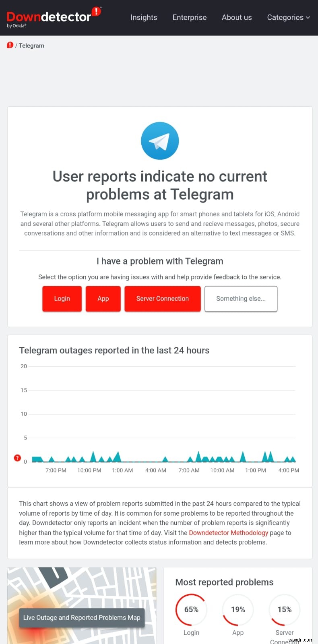Image resolution: width=318 pixels, height=644 pixels.
Task: Click the outage map thumbnail
Action: click(x=82, y=605)
